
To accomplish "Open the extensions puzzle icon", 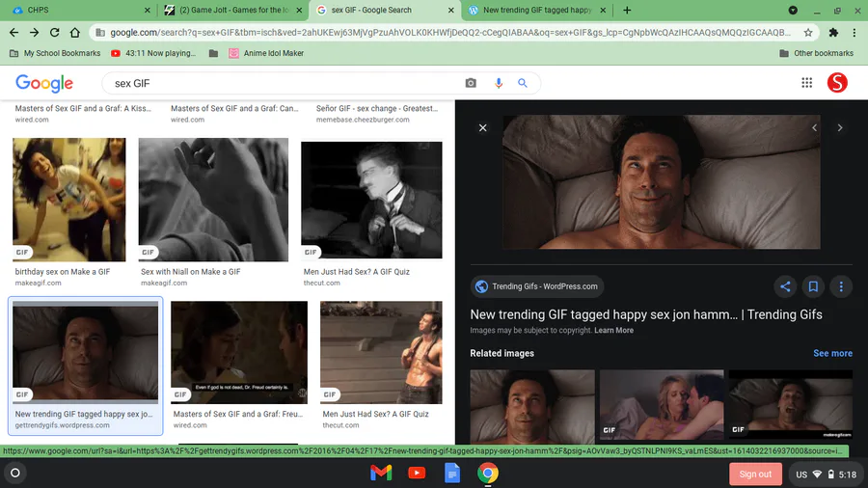I will pyautogui.click(x=833, y=33).
